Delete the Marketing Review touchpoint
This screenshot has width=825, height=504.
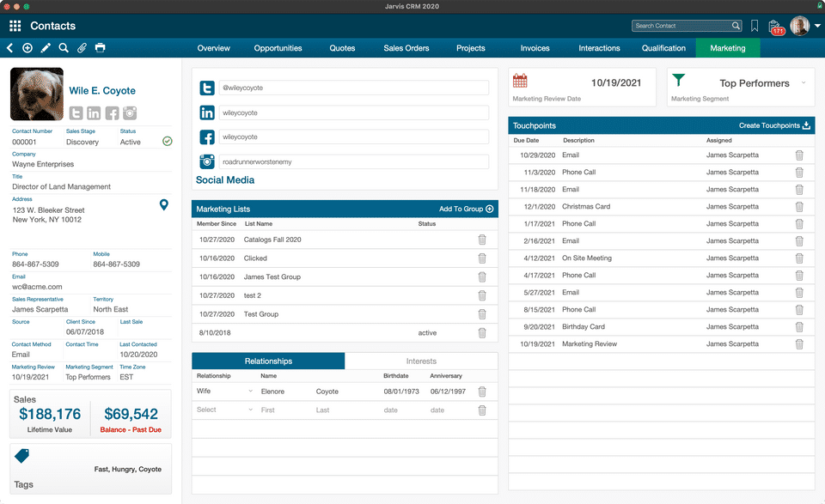799,344
